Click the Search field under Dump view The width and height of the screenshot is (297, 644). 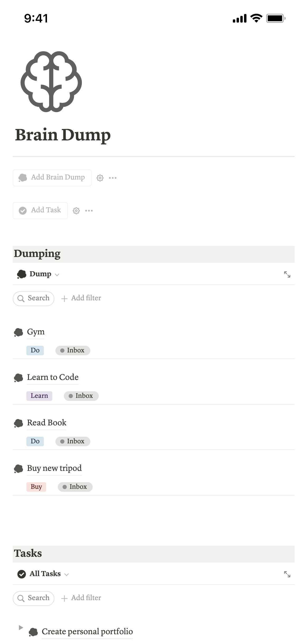tap(34, 298)
